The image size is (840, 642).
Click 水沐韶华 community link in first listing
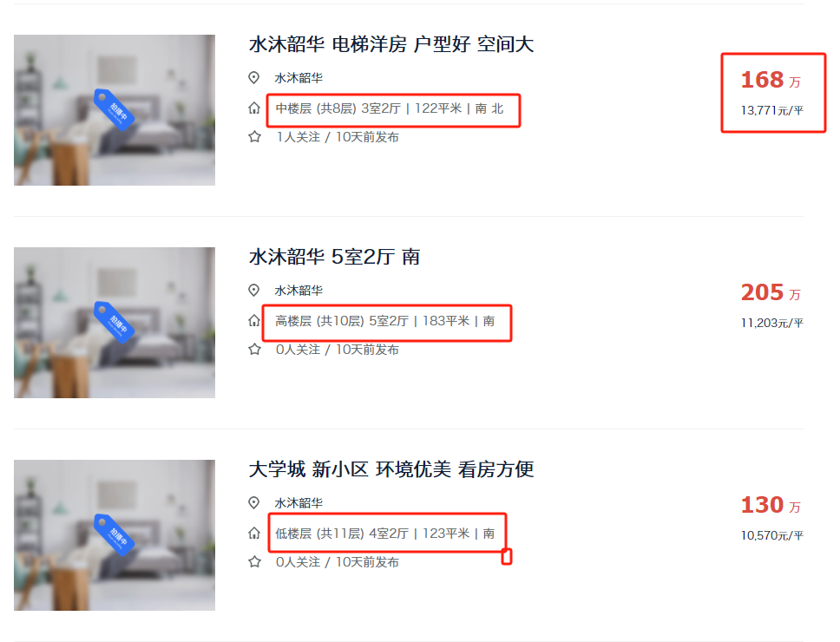[x=299, y=77]
